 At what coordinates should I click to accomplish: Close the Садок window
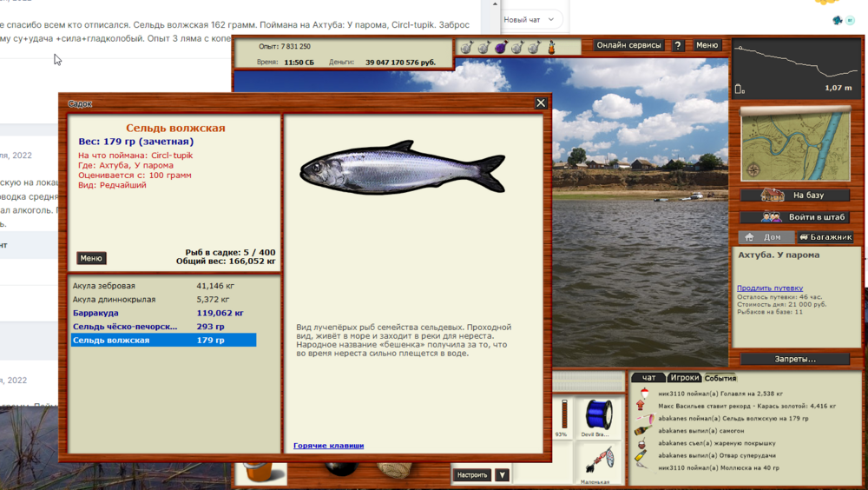[541, 103]
